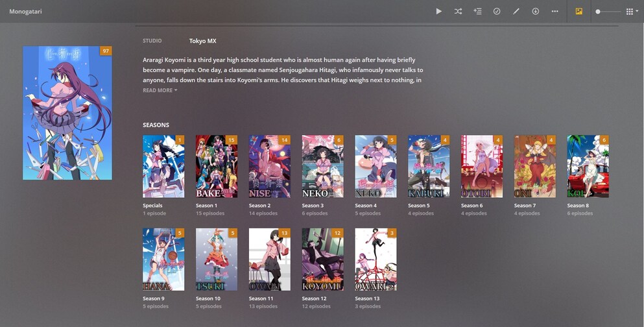
Task: Open the Season 5 KABUKI poster
Action: click(429, 166)
